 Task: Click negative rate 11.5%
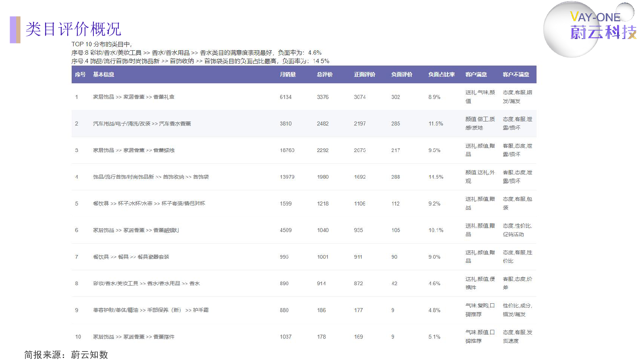(436, 123)
